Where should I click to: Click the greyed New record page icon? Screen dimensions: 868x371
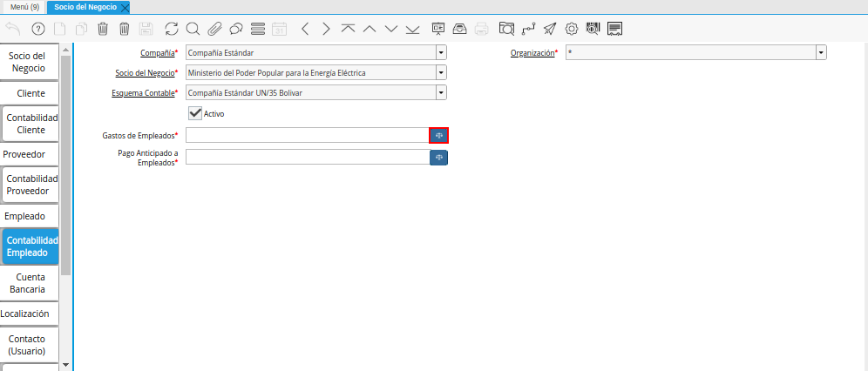coord(59,29)
